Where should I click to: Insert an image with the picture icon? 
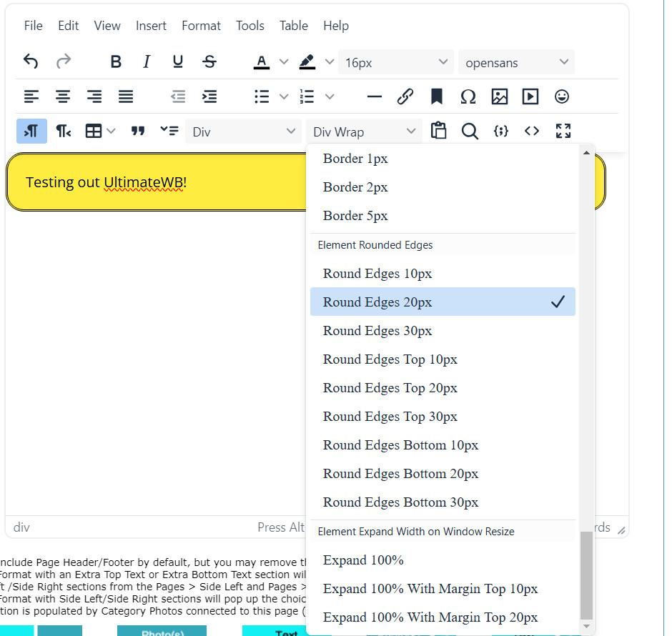(500, 96)
